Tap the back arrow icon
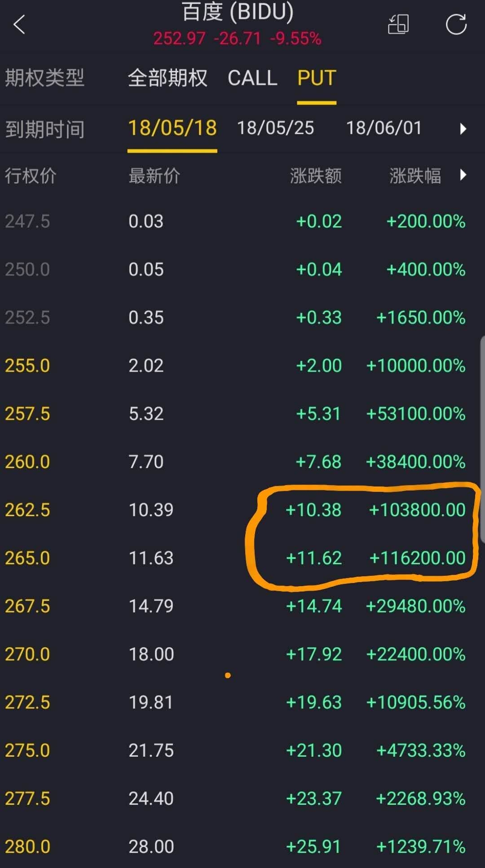This screenshot has width=485, height=868. 19,25
